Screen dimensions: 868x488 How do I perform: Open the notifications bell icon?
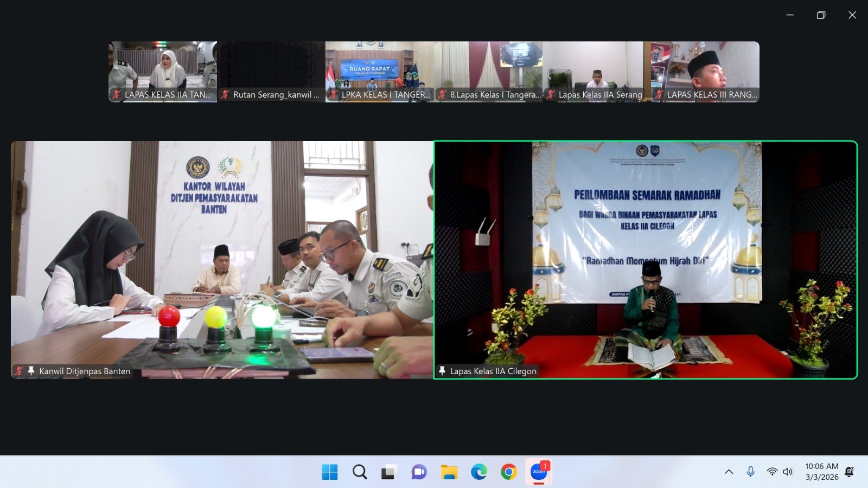[850, 472]
